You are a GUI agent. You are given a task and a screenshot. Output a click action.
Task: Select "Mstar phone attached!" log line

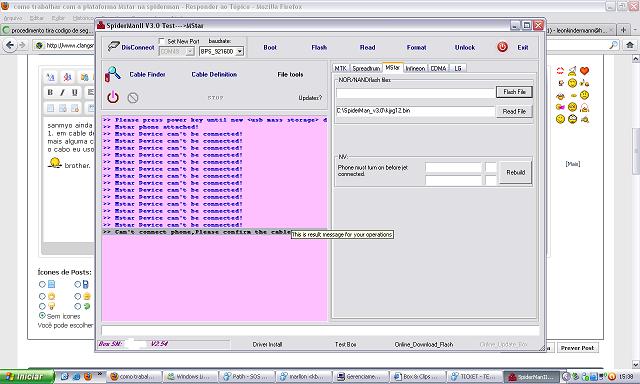pos(215,127)
